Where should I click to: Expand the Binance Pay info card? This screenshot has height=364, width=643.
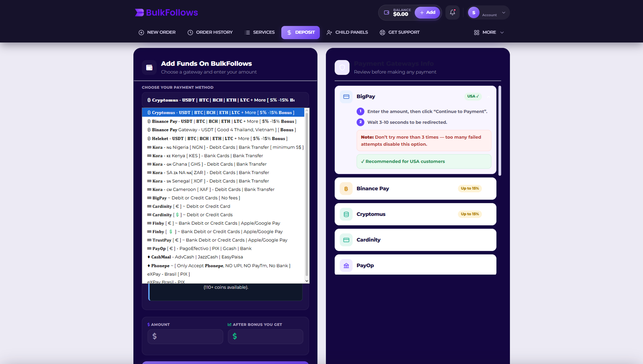click(x=415, y=189)
